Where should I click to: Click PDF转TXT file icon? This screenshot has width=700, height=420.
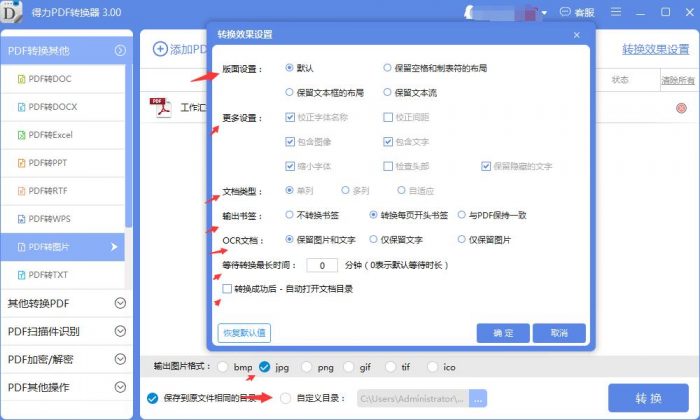pos(21,275)
